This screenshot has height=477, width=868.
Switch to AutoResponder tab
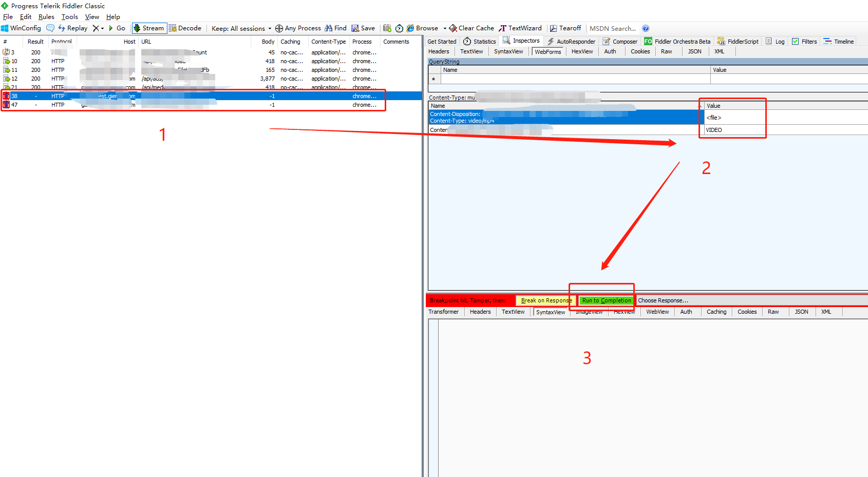point(571,42)
